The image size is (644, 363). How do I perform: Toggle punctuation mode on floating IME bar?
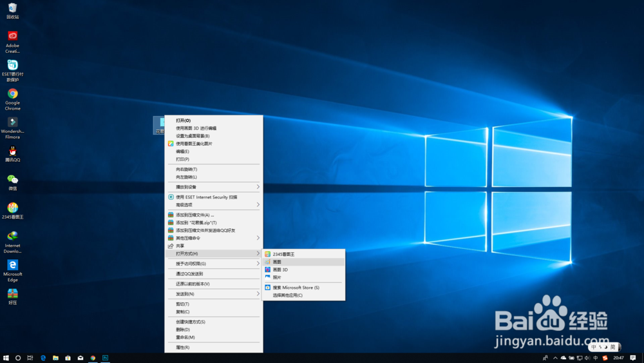click(x=600, y=348)
